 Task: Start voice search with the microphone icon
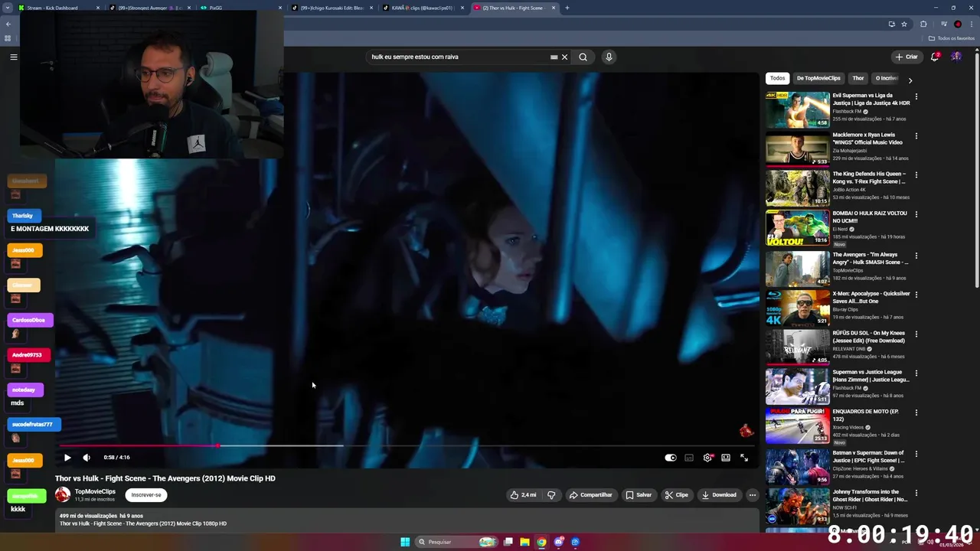pos(609,57)
